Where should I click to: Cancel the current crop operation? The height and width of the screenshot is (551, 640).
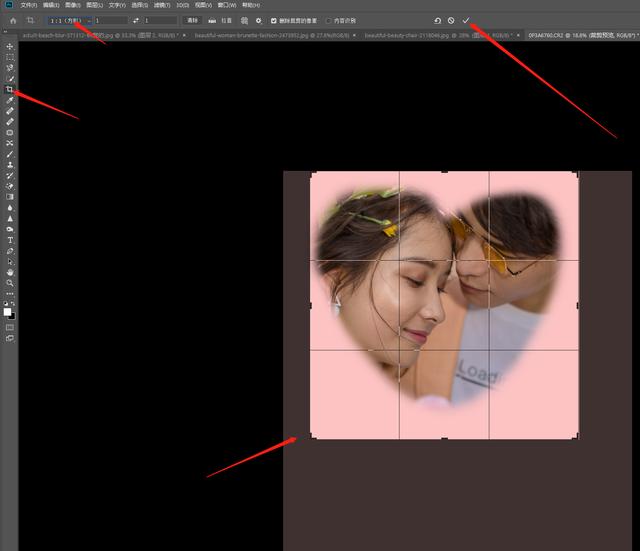pyautogui.click(x=451, y=20)
